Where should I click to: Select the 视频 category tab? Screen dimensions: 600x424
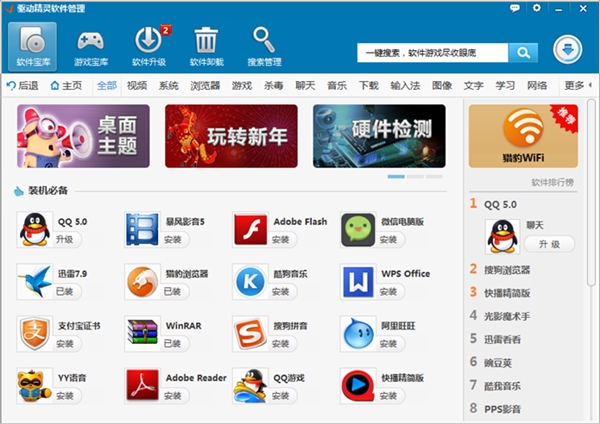point(137,85)
